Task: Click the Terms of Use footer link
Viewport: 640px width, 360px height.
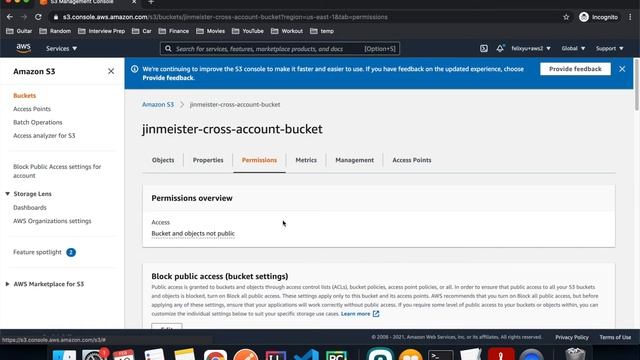Action: tap(615, 337)
